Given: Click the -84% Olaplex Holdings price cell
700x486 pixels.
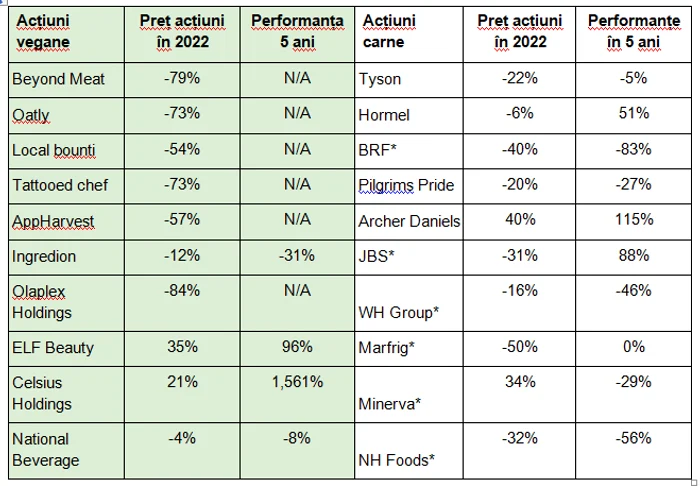Looking at the screenshot, I should 182,303.
